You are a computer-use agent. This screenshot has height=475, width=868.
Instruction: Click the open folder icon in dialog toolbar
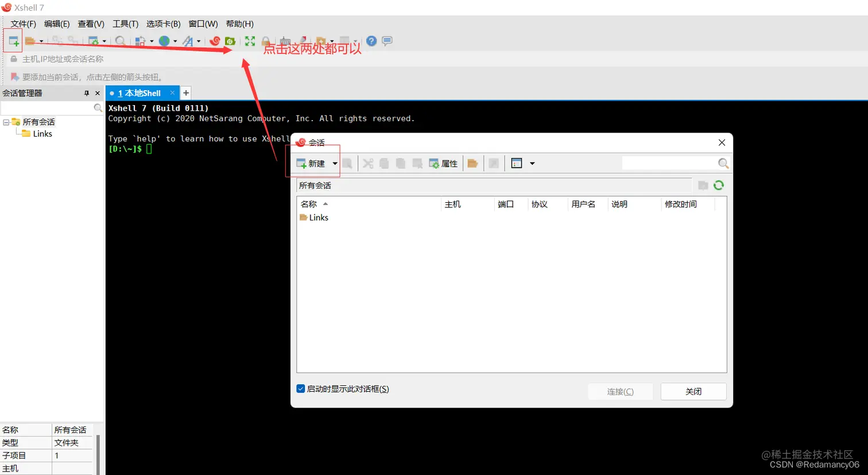(x=472, y=164)
